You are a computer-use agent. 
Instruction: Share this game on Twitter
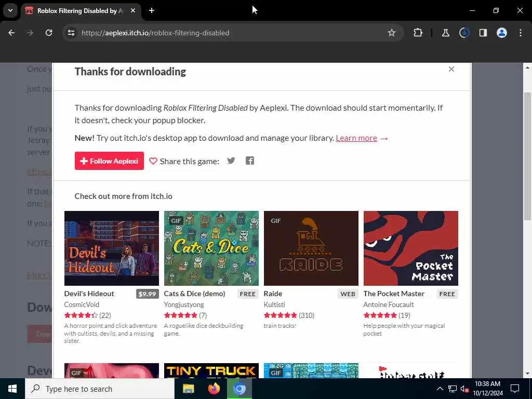(x=231, y=161)
